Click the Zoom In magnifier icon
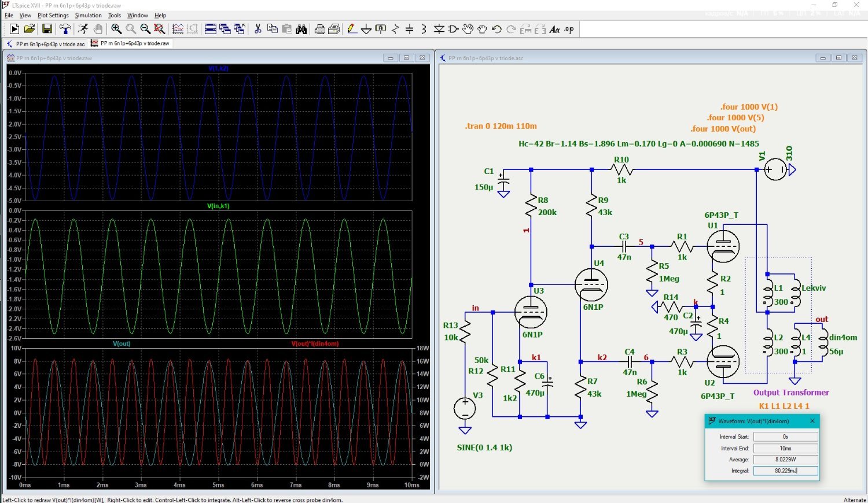The height and width of the screenshot is (503, 868). click(x=116, y=29)
